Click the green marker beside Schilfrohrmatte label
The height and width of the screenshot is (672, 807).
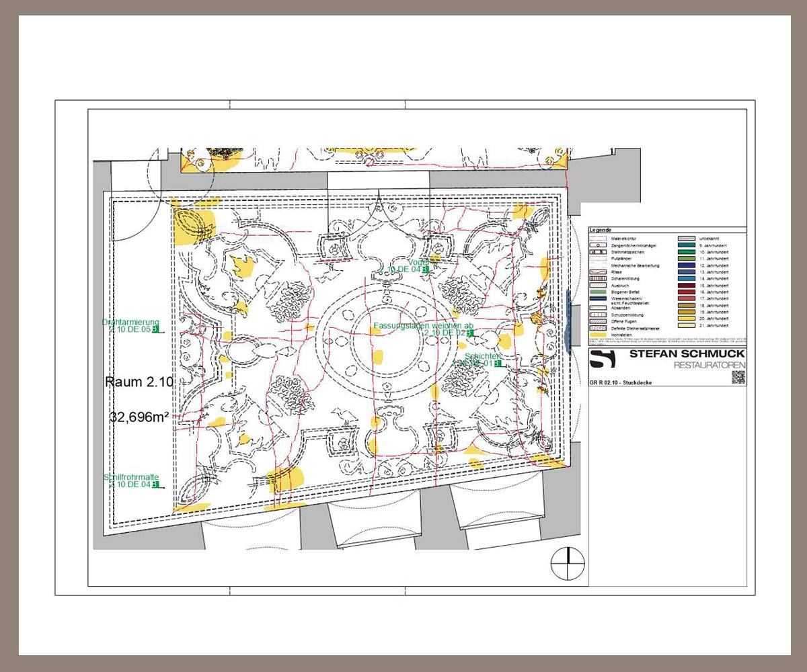155,484
